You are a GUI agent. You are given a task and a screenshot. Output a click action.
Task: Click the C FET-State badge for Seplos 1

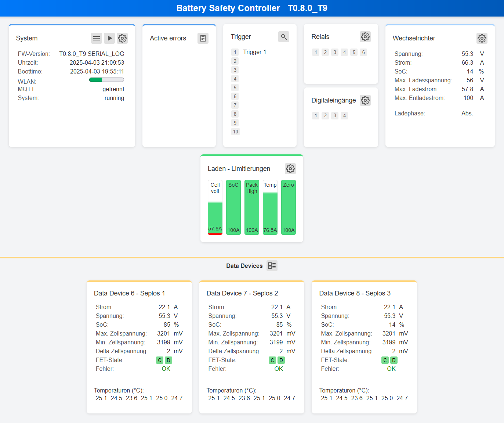pyautogui.click(x=160, y=360)
